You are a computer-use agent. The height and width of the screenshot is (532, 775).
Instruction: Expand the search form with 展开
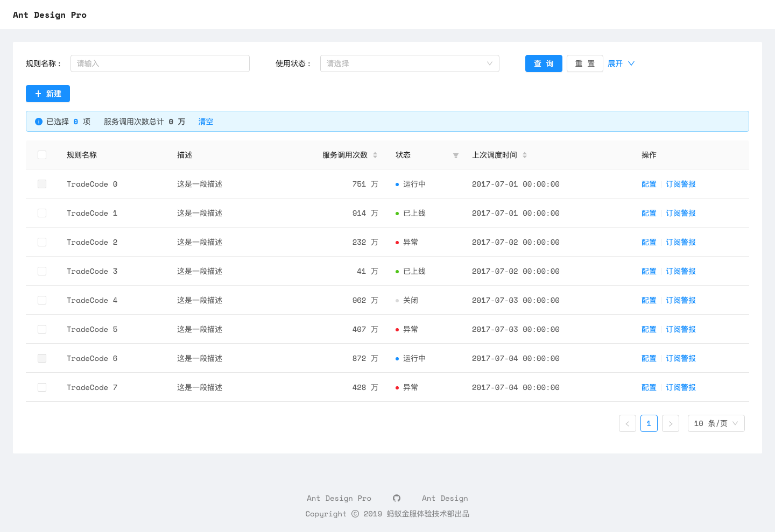[621, 63]
